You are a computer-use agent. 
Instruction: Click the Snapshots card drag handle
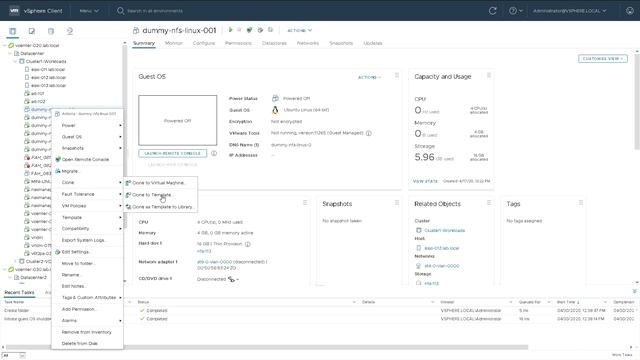pos(397,202)
